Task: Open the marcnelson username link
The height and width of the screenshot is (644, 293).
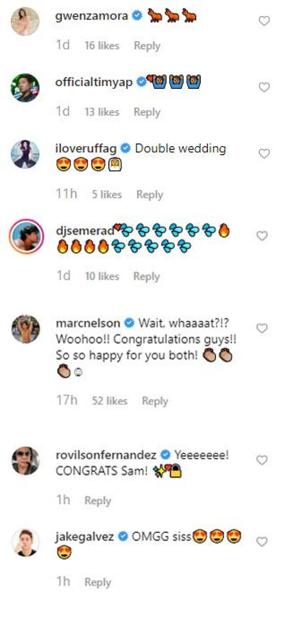Action: 88,323
